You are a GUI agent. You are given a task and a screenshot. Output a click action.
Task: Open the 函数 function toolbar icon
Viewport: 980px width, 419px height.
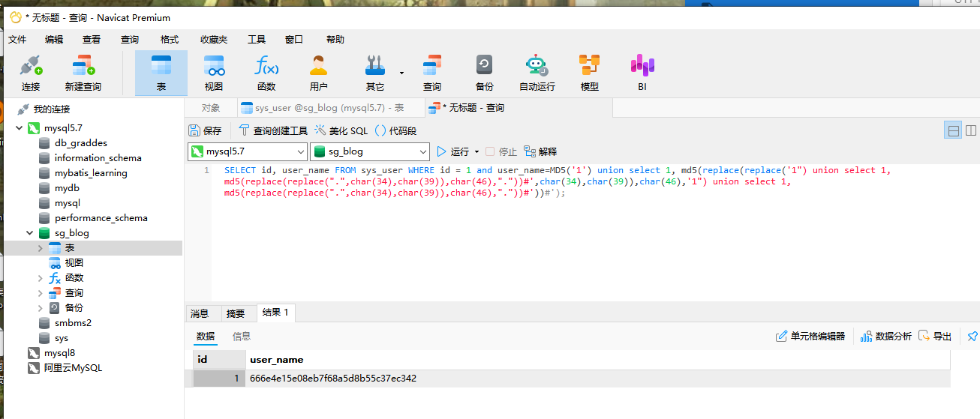(x=266, y=73)
